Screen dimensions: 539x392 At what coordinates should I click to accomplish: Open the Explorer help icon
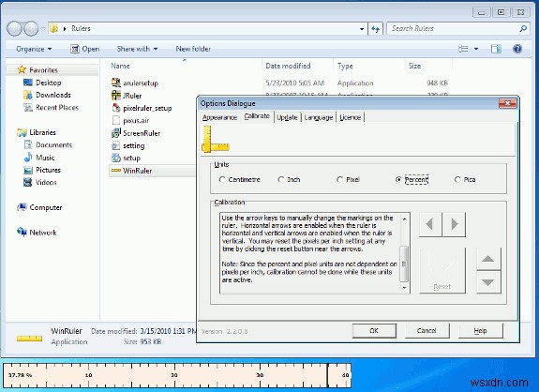(517, 49)
